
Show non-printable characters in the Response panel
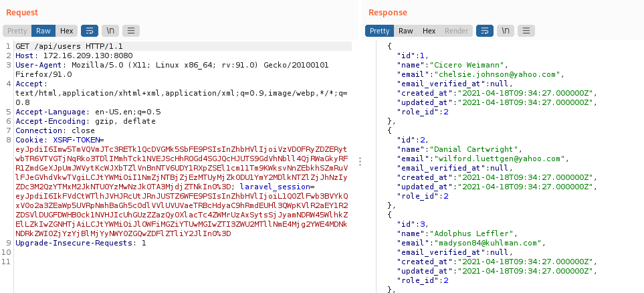point(506,31)
